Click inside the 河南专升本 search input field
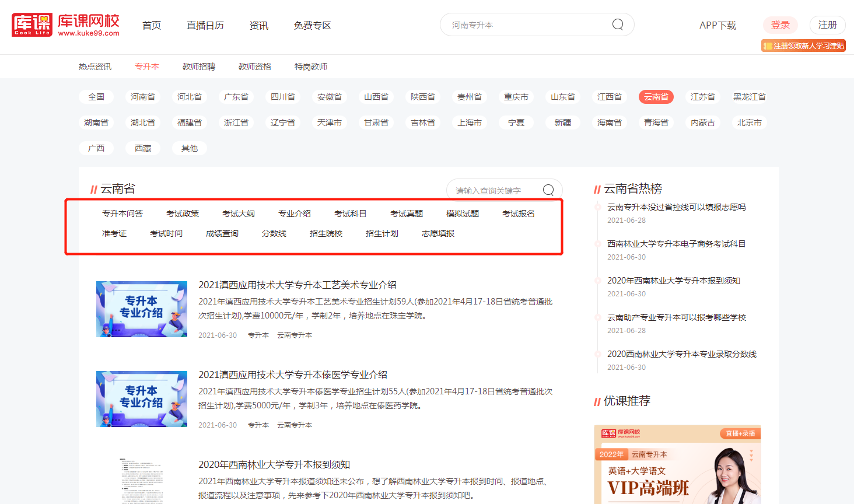Viewport: 854px width, 504px height. pyautogui.click(x=525, y=24)
